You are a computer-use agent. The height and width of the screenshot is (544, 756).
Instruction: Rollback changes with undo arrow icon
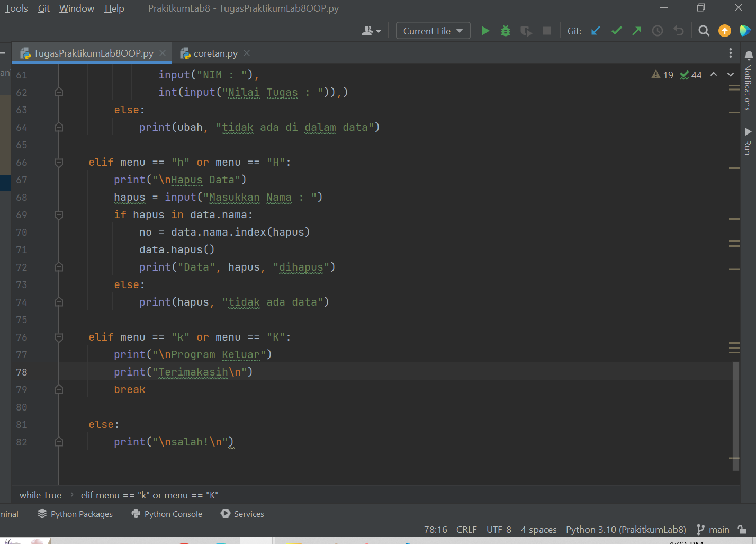tap(679, 31)
